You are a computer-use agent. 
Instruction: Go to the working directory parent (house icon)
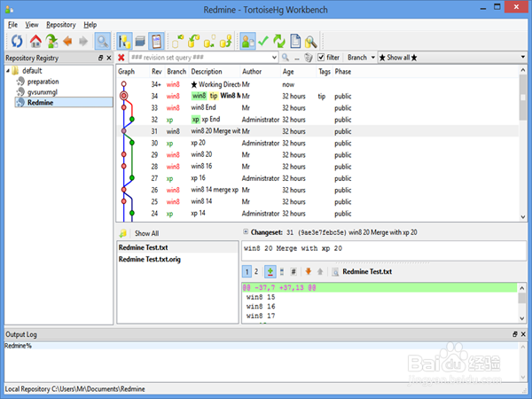[x=35, y=42]
